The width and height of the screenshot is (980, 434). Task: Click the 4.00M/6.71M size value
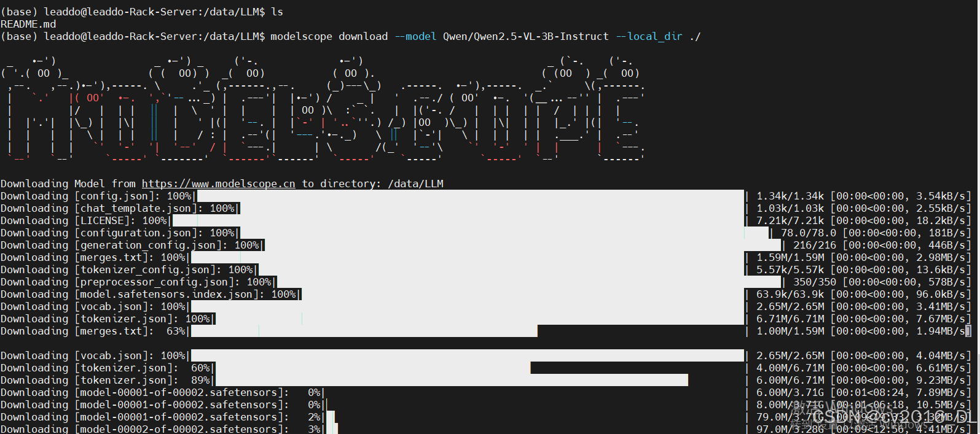[790, 368]
